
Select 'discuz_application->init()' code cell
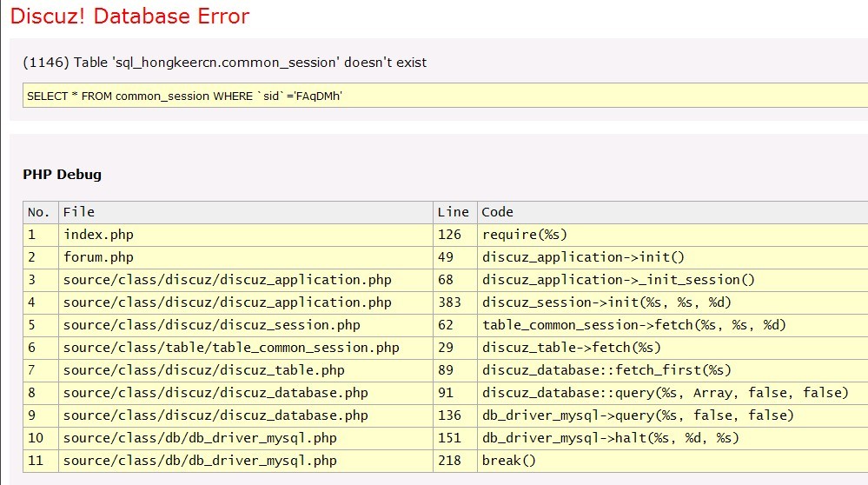[x=673, y=257]
